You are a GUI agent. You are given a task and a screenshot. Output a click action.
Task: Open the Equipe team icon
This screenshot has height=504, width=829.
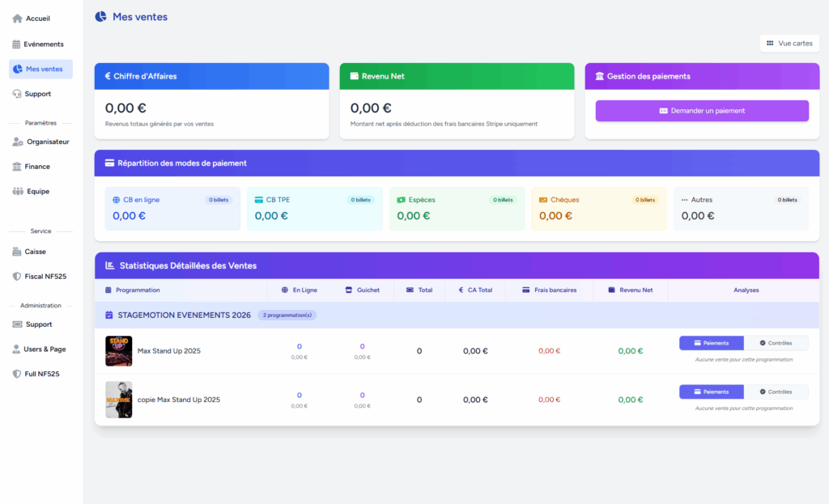click(x=18, y=191)
